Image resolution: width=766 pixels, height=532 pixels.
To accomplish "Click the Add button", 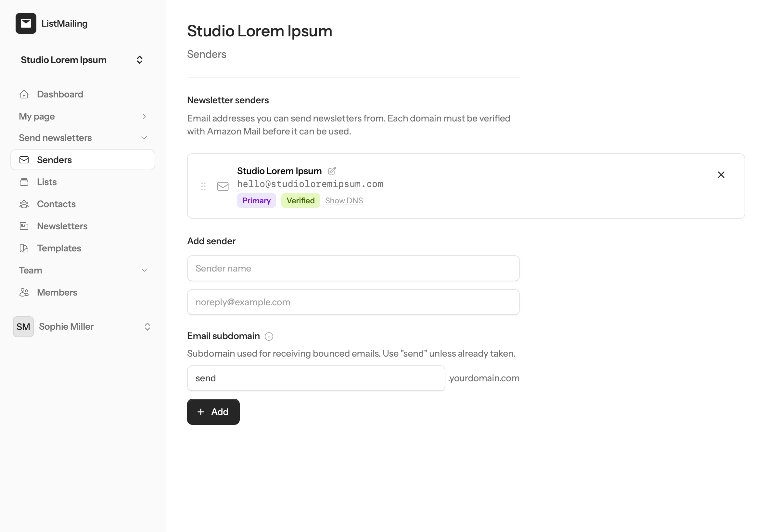I will [x=213, y=412].
